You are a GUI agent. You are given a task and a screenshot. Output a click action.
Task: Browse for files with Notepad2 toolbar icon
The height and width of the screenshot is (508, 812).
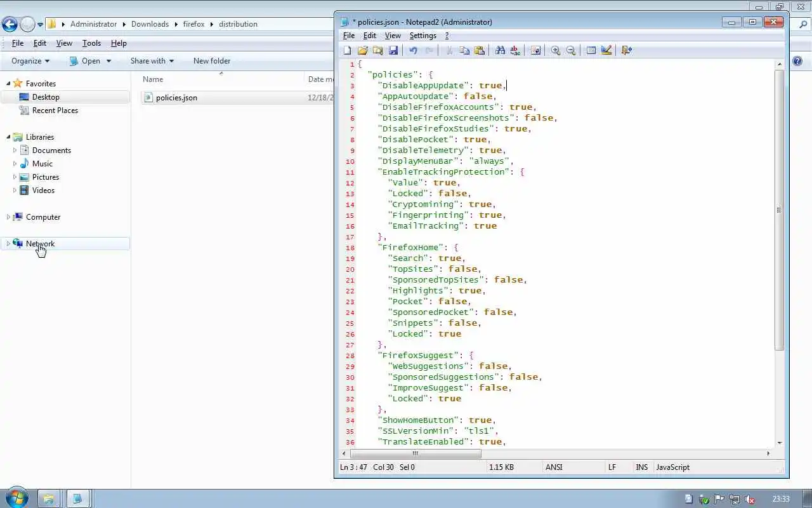pos(378,50)
